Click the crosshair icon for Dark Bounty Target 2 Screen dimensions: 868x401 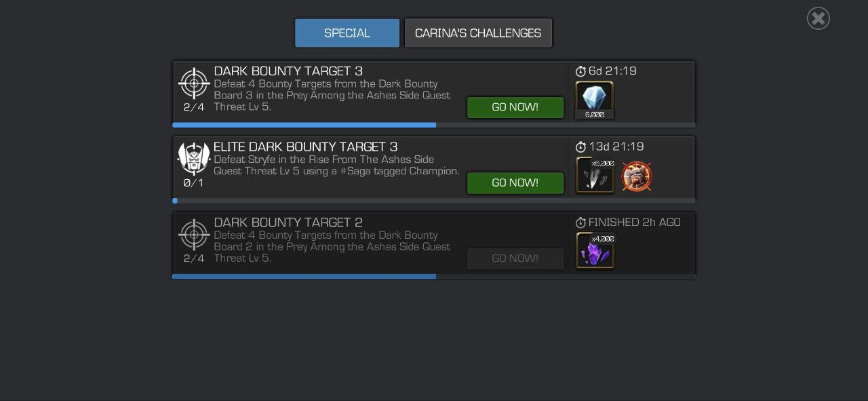[194, 235]
